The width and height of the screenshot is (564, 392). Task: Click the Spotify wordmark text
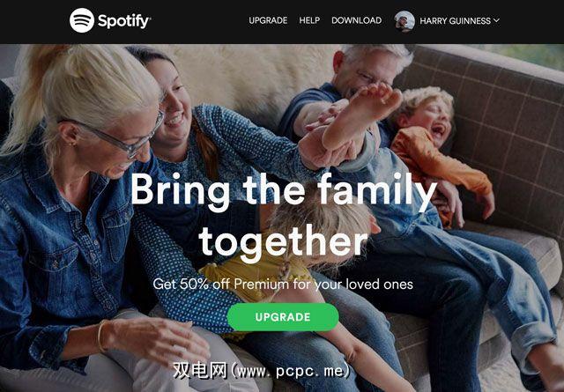click(x=124, y=21)
